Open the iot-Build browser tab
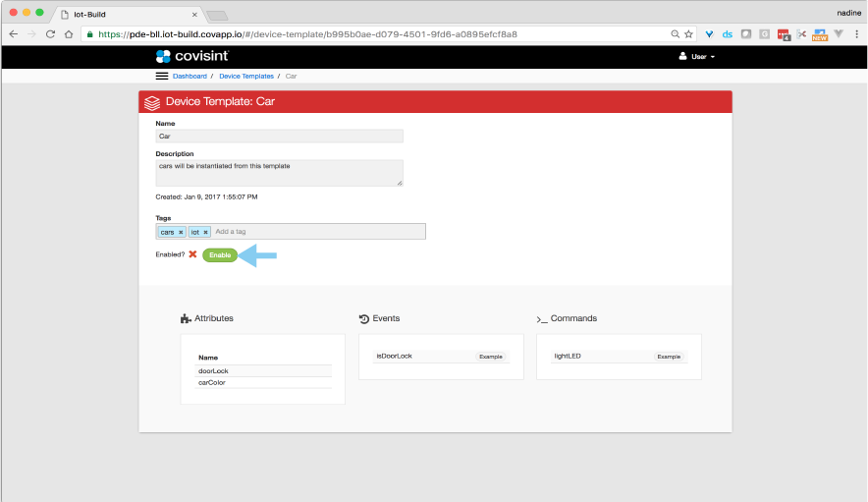The height and width of the screenshot is (502, 868). (128, 14)
